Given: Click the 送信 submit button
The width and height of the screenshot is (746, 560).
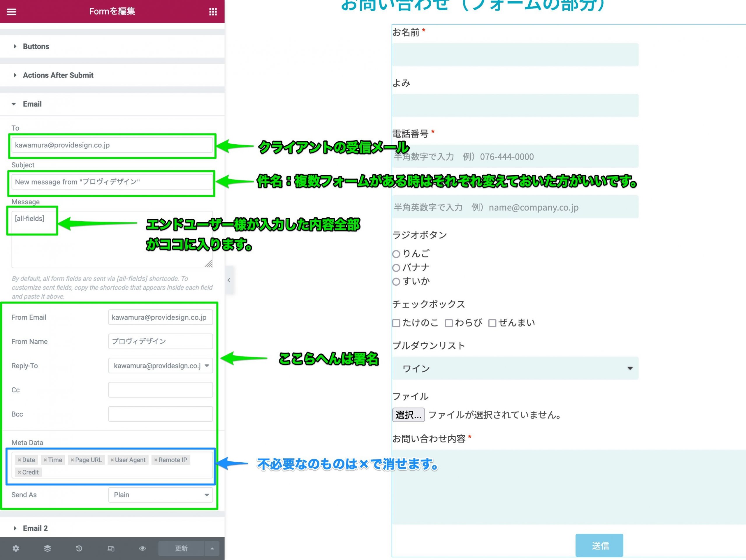Looking at the screenshot, I should tap(599, 545).
